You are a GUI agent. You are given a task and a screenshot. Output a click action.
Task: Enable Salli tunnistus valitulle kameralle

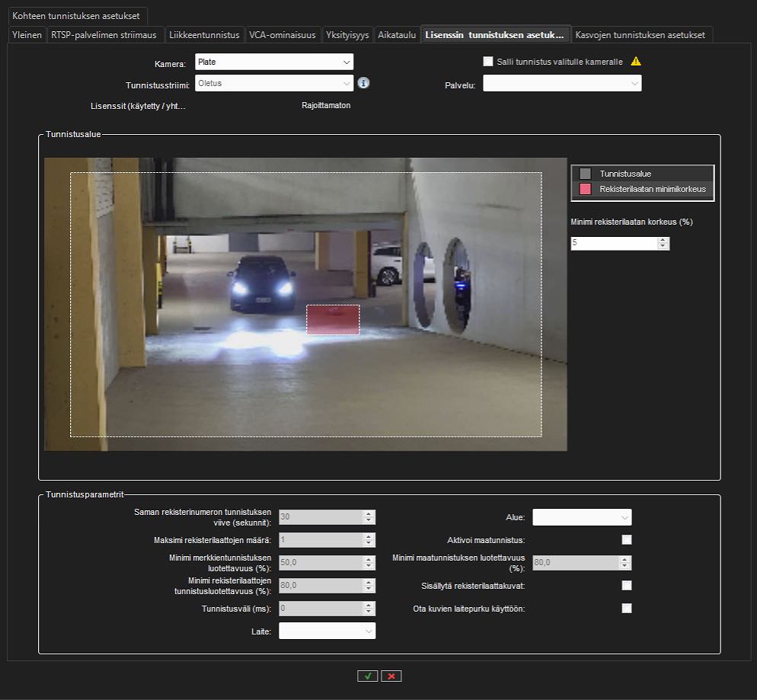(488, 62)
